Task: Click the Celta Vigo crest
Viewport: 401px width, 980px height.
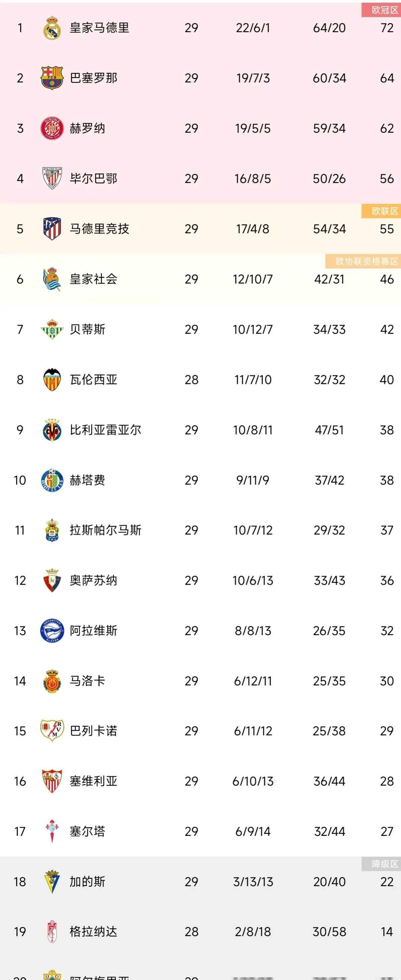Action: 52,831
